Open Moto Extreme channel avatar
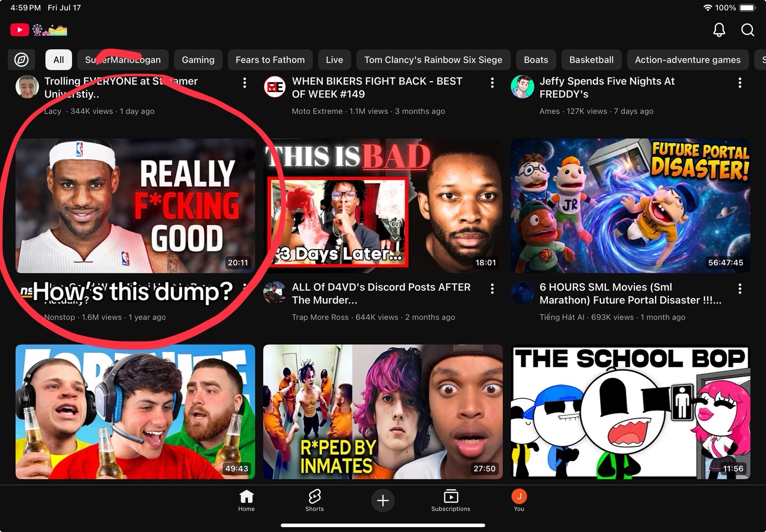Viewport: 766px width, 532px height. [x=275, y=87]
